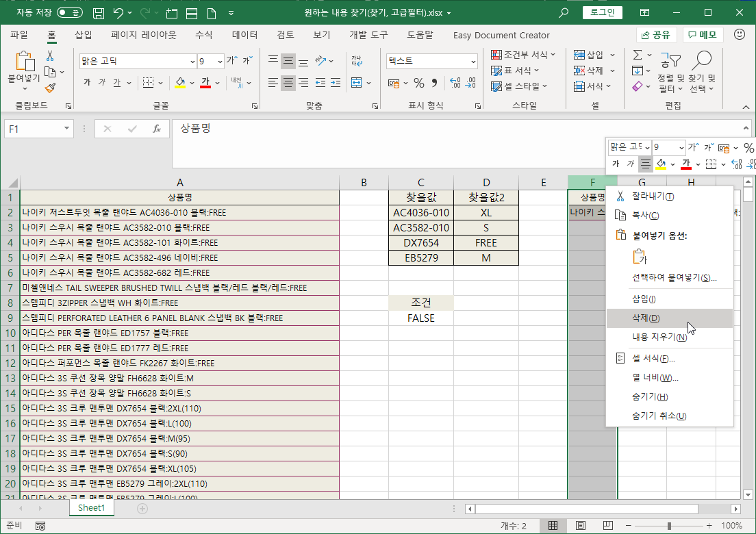
Task: Click the red Font color icon in ribbon
Action: (x=205, y=83)
